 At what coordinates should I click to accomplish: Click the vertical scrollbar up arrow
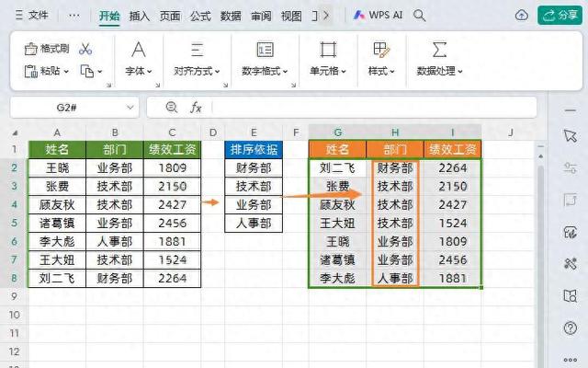(540, 155)
